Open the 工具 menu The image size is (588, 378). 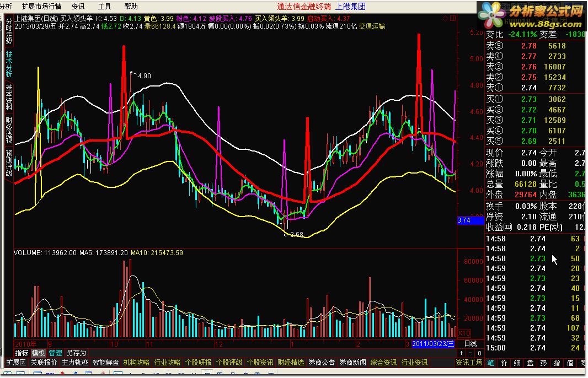105,7
